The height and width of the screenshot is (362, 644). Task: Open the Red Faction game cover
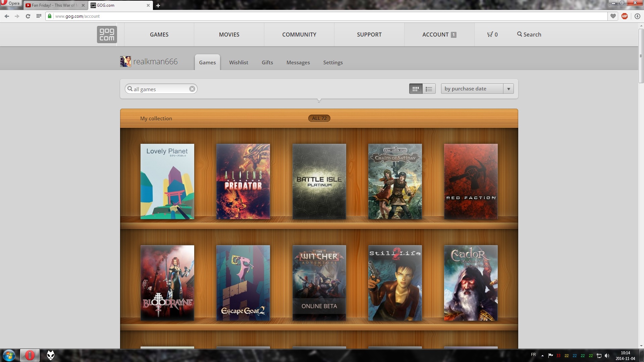pos(471,182)
